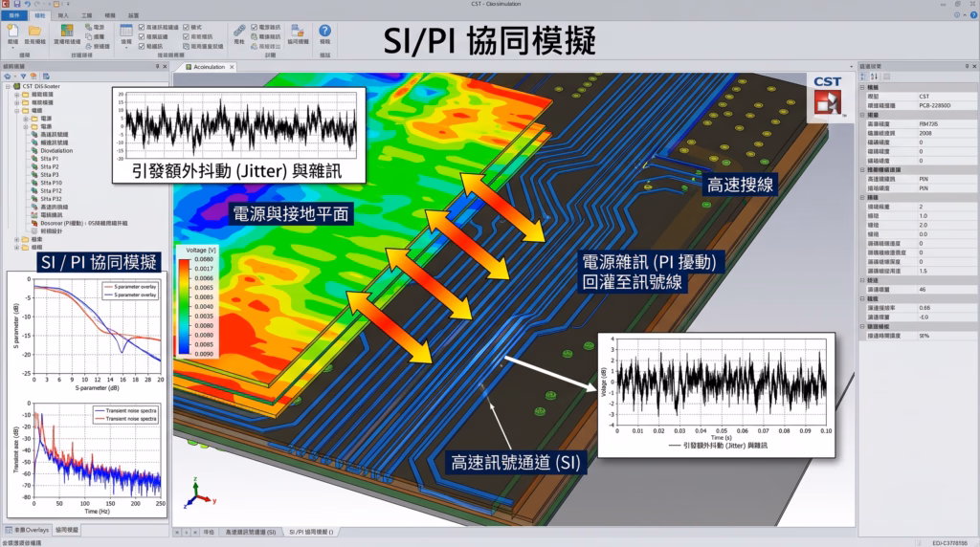Open the Overlays tab at bottom left
The image size is (980, 547).
(27, 530)
